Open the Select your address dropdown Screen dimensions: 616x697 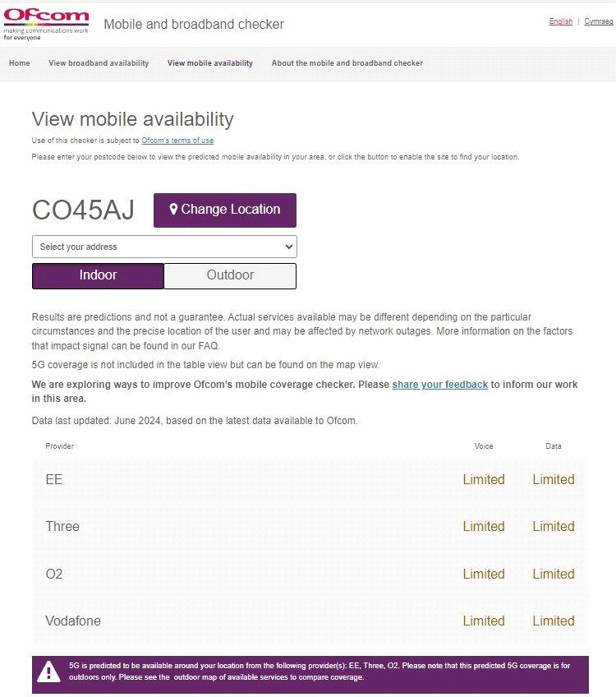[x=164, y=247]
